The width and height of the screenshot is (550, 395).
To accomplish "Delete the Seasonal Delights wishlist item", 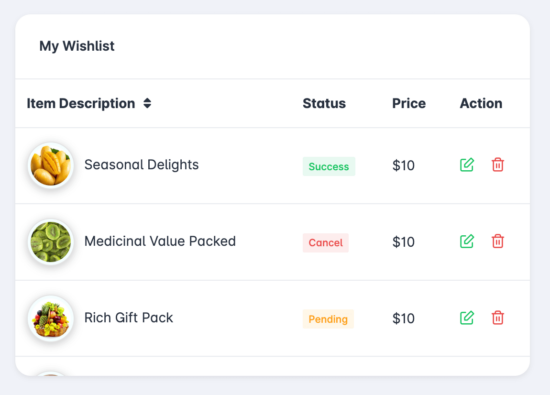I will (498, 165).
